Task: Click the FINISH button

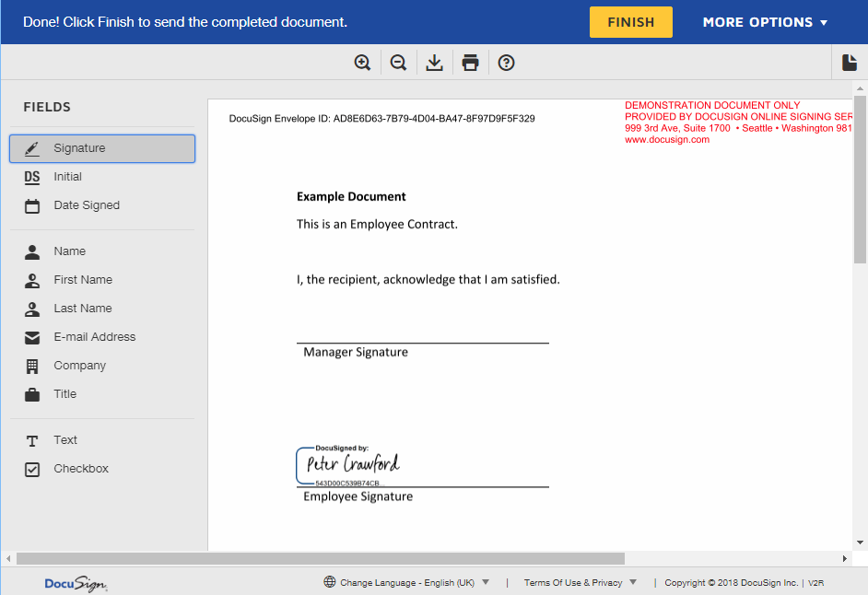Action: pyautogui.click(x=631, y=22)
